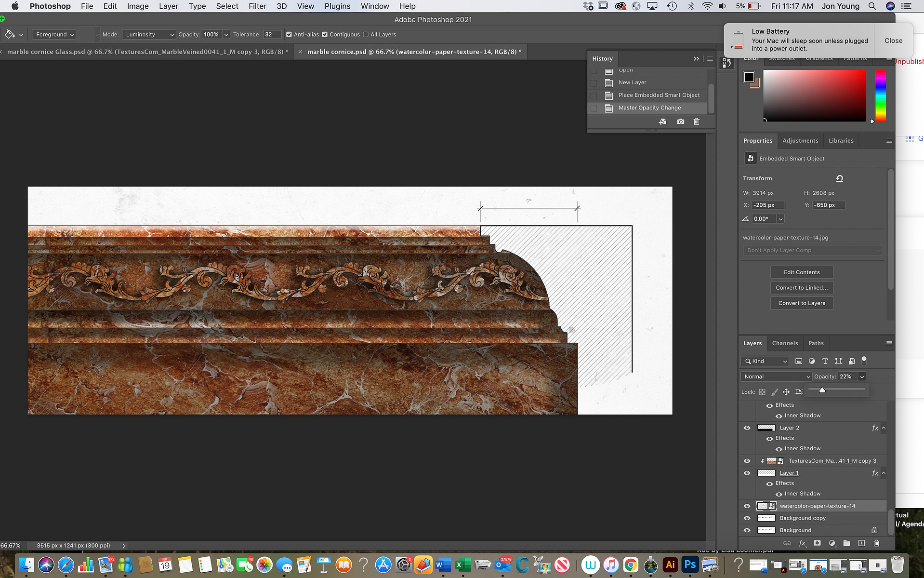924x578 pixels.
Task: Open the Kind layer filter dropdown
Action: point(765,361)
